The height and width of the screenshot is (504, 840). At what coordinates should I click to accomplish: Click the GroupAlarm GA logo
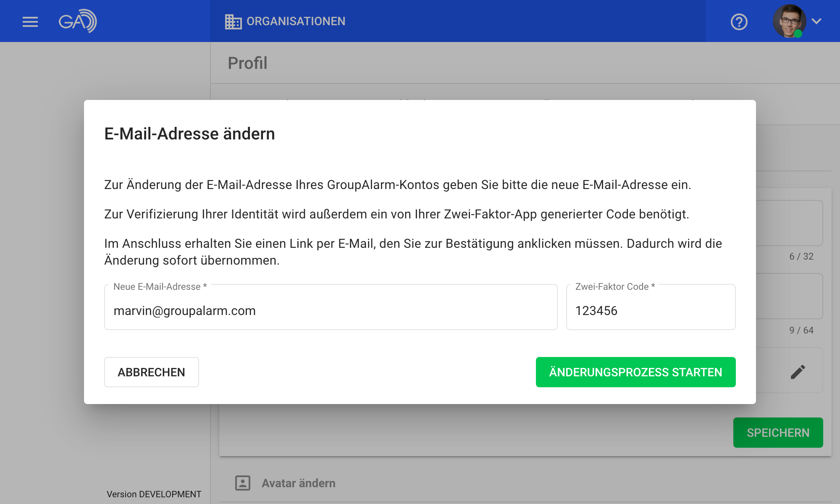78,21
